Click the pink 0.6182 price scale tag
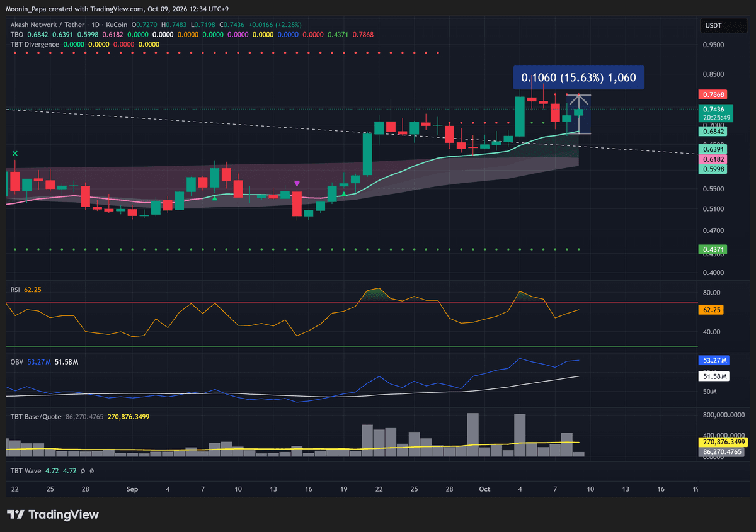Viewport: 756px width, 532px height. [x=713, y=160]
